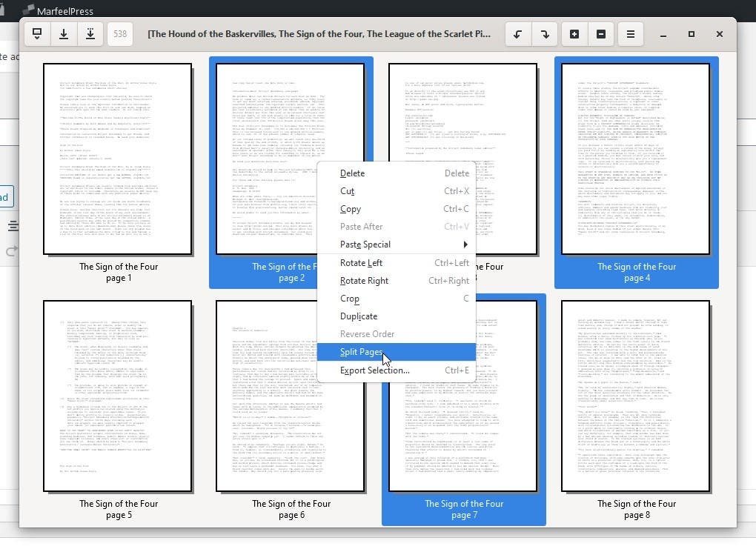Click rotate right icon in the header bar
The height and width of the screenshot is (549, 756).
coord(545,34)
